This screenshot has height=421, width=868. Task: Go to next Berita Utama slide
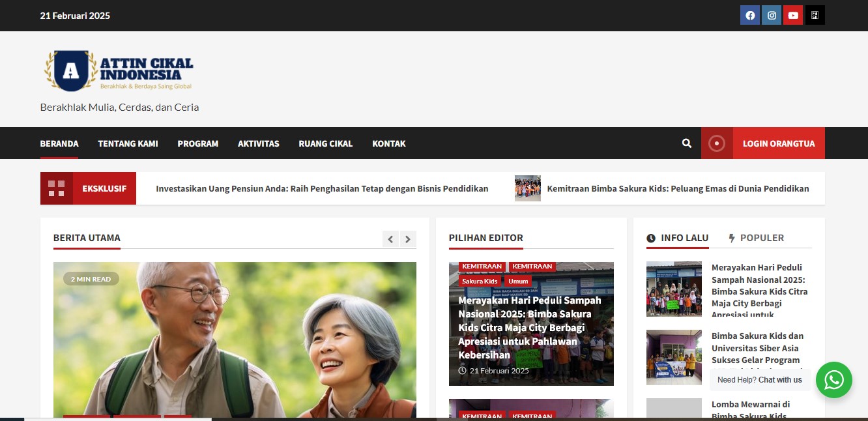408,239
